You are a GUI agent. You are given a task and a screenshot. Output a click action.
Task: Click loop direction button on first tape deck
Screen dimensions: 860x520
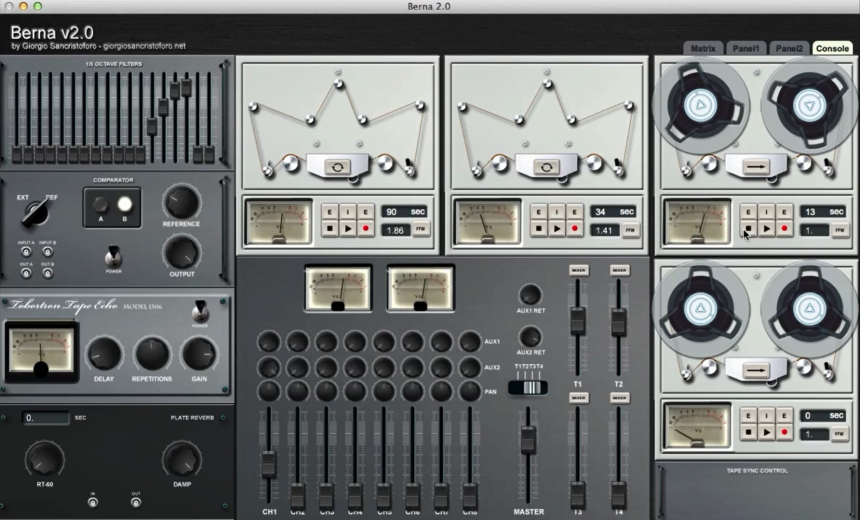pyautogui.click(x=336, y=166)
